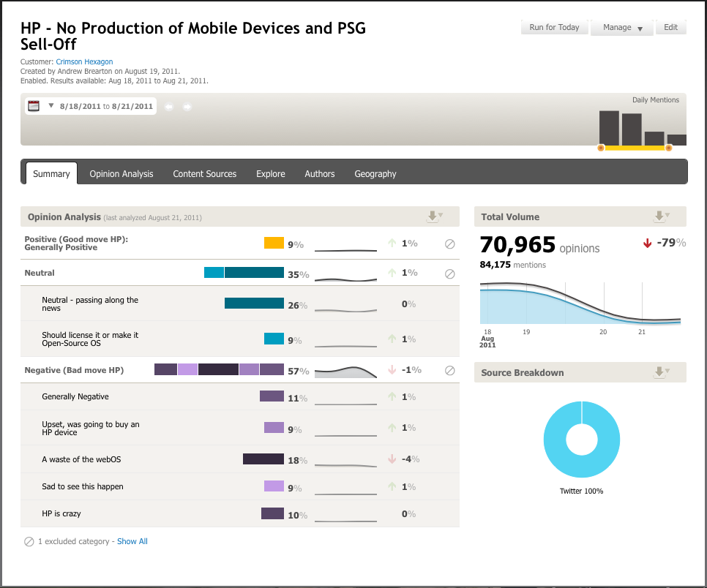This screenshot has height=588, width=707.
Task: Switch to the Opinion Analysis tab
Action: [121, 173]
